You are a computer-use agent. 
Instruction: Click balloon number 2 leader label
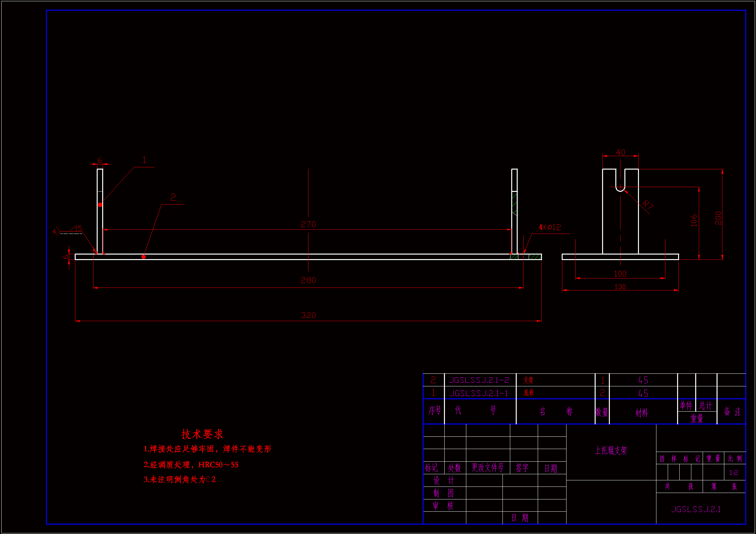click(173, 197)
